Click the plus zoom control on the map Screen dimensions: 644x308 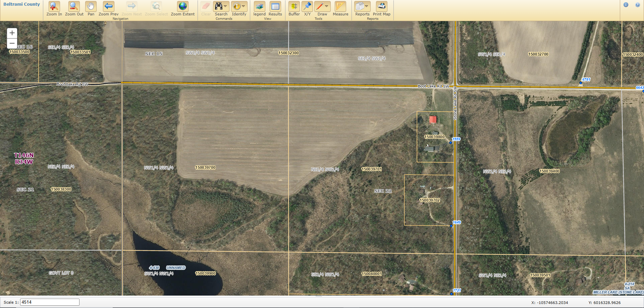[x=12, y=33]
